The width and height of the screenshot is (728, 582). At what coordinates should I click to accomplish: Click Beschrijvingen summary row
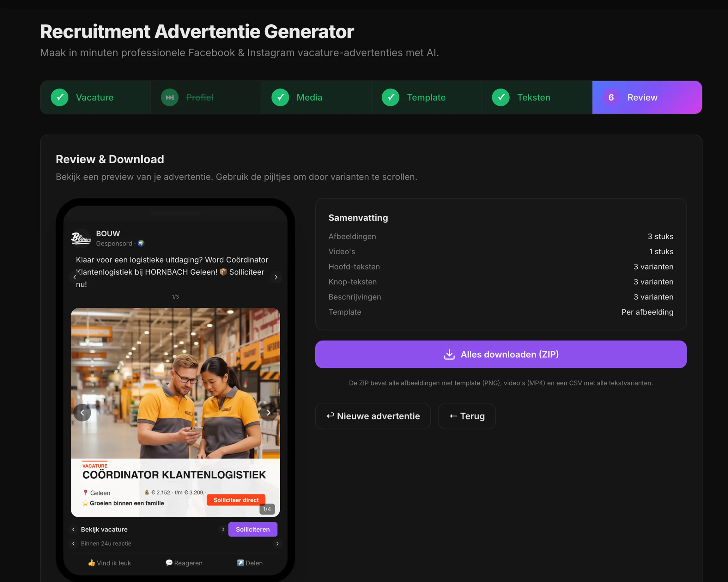point(501,297)
